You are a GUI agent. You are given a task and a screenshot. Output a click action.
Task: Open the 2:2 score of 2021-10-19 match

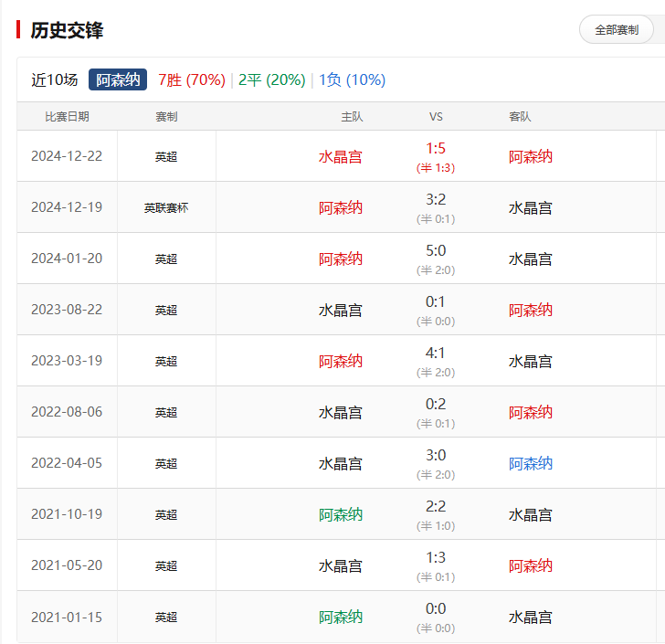436,507
